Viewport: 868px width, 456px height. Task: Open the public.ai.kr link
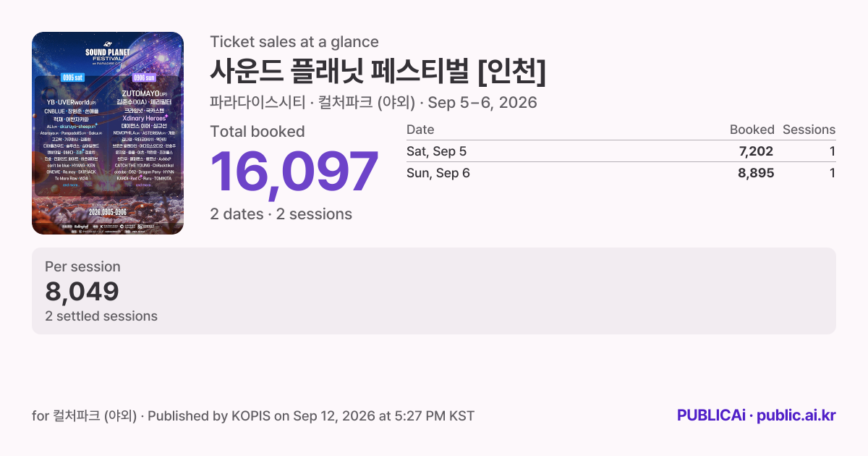796,415
